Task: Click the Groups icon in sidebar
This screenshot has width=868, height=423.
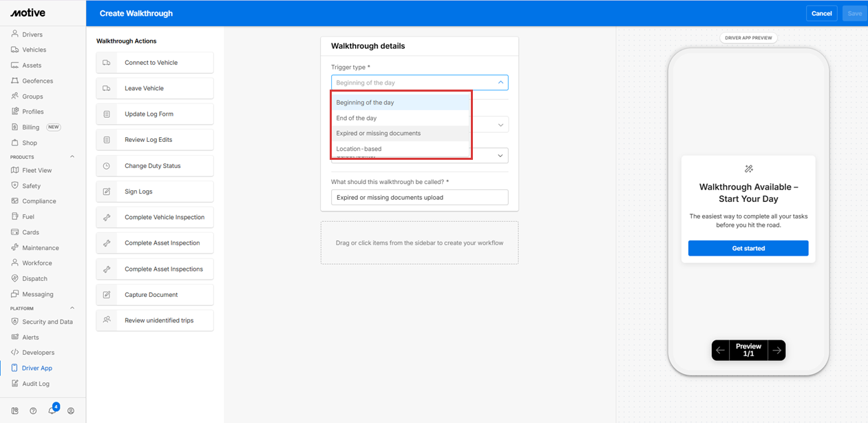Action: pyautogui.click(x=15, y=96)
